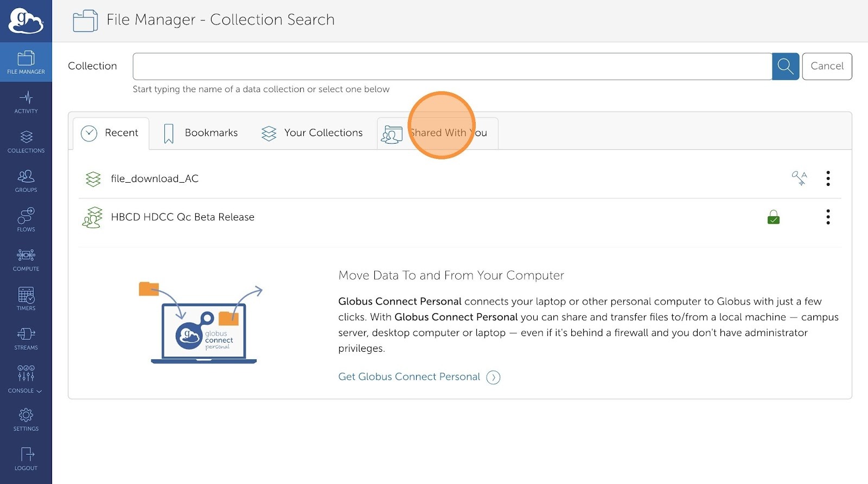Click the Cancel button
The image size is (868, 484).
tap(827, 66)
